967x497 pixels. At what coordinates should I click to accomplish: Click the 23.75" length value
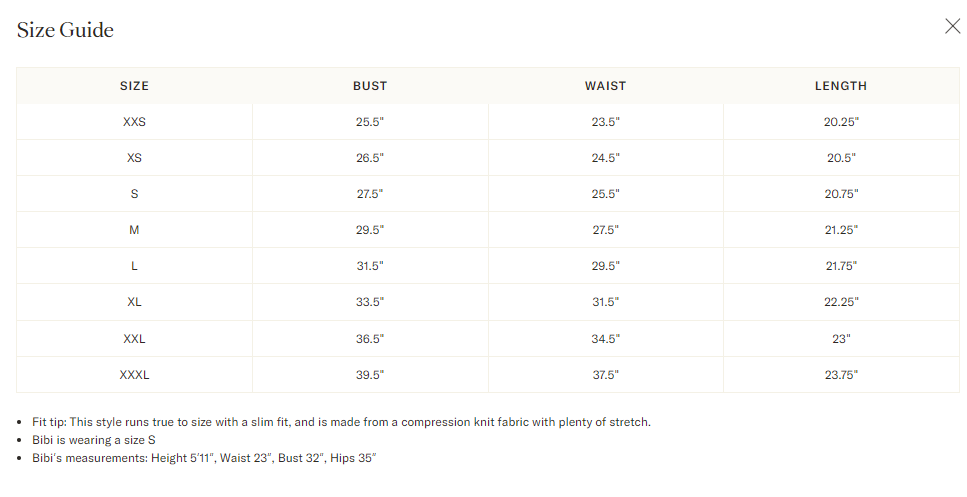pyautogui.click(x=841, y=374)
